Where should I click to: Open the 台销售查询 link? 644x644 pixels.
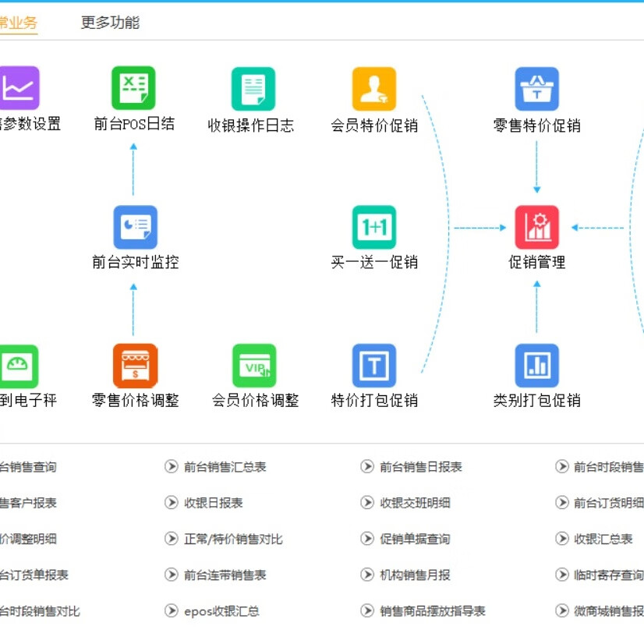(28, 467)
